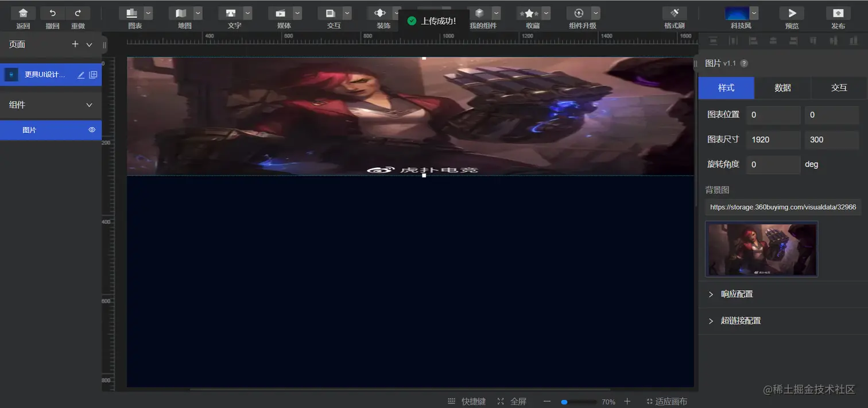This screenshot has width=868, height=408.
Task: Select the 图片 component layer row
Action: click(x=51, y=130)
